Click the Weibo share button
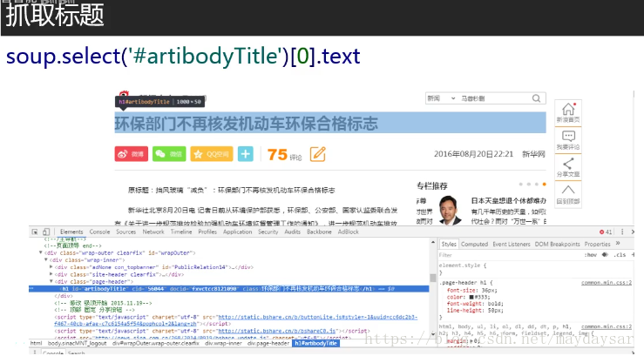Screen dimensions: 644x356 pos(131,154)
